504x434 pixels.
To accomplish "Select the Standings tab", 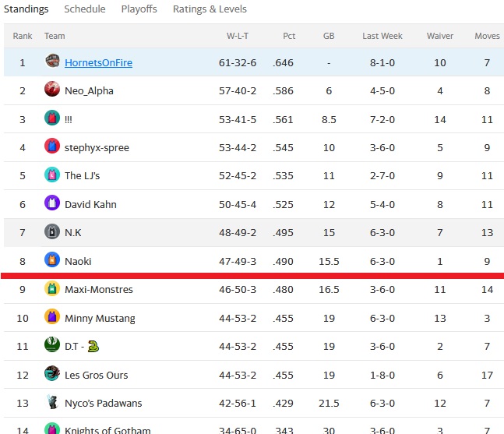I will (26, 9).
